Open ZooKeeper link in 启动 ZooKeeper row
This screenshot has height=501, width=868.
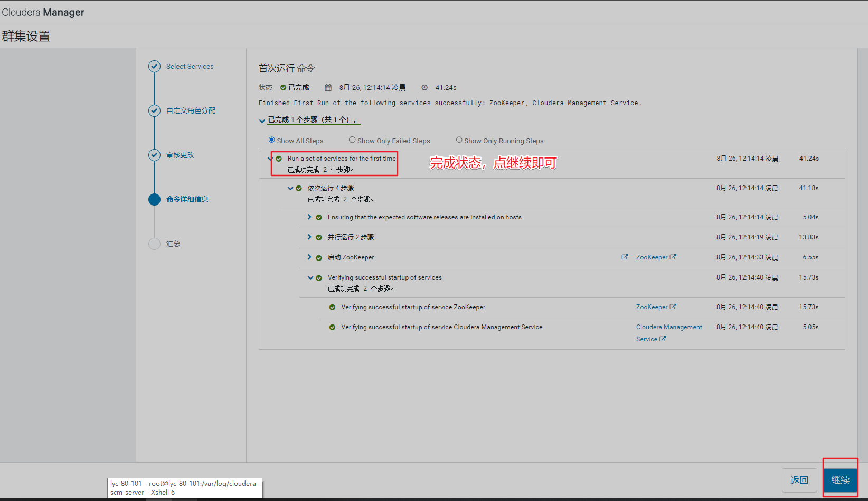coord(652,257)
